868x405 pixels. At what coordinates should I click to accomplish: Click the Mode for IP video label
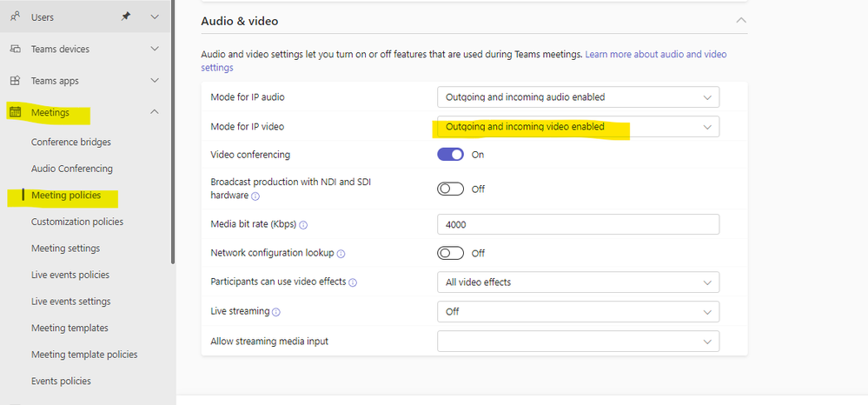(x=247, y=126)
